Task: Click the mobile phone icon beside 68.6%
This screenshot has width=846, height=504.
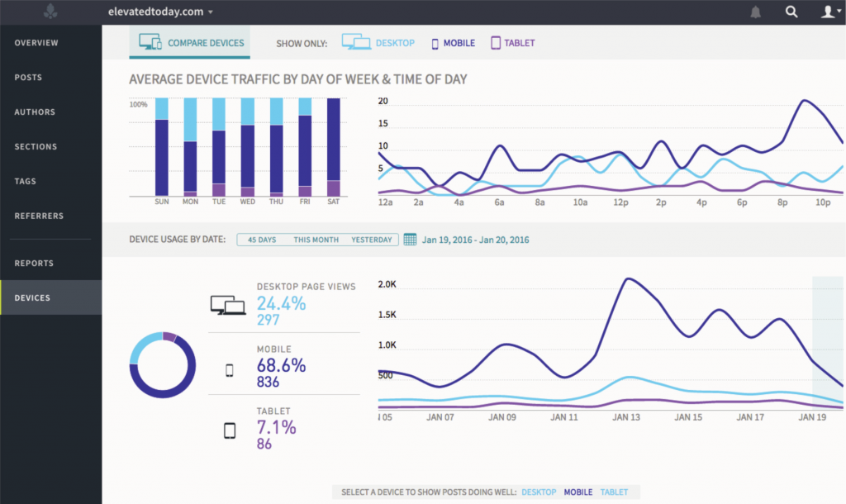Action: pos(229,370)
